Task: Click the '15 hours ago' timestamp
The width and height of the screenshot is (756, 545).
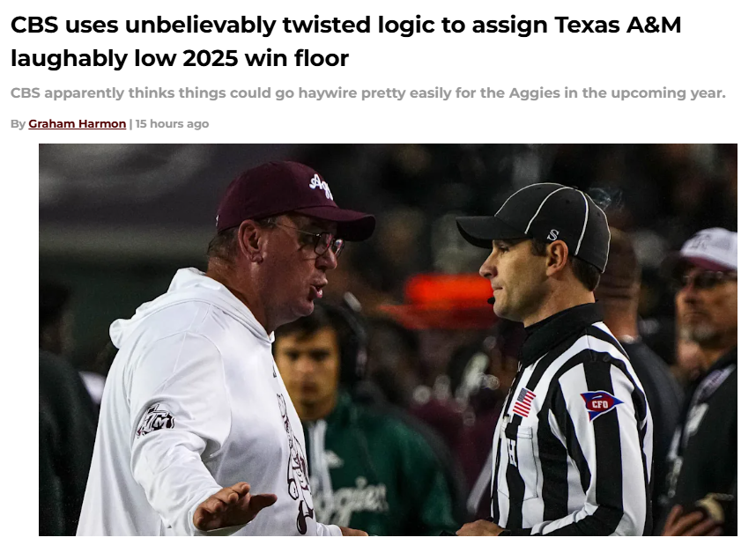Action: click(x=172, y=124)
